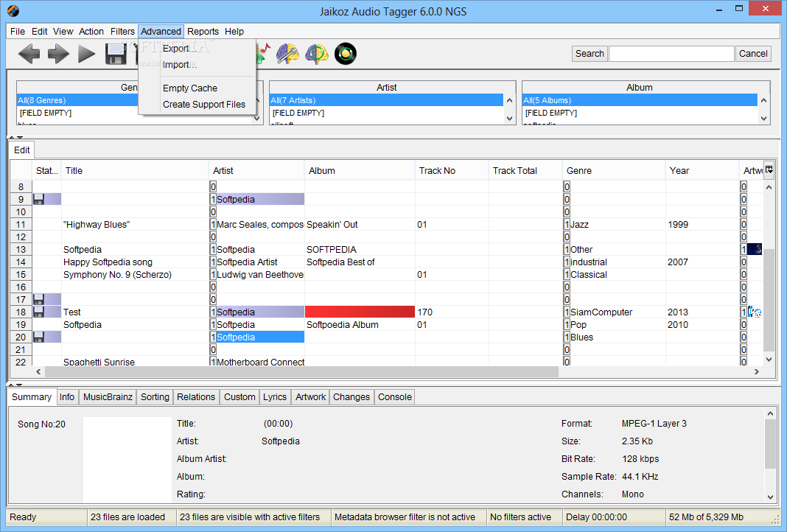Switch to the Custom tab
The width and height of the screenshot is (787, 532).
tap(239, 397)
